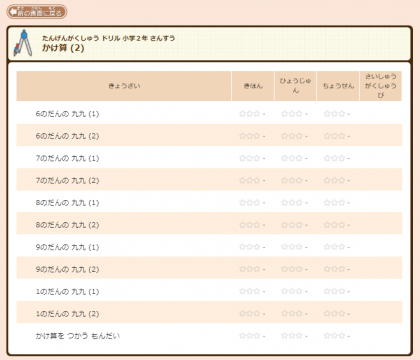Viewport: 420px width, 360px height.
Task: Open lesson 7のだんの 九九 (2)
Action: tap(67, 181)
